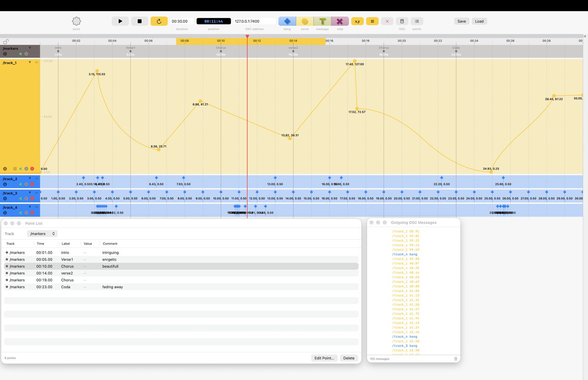Select the message T tool

click(x=322, y=21)
